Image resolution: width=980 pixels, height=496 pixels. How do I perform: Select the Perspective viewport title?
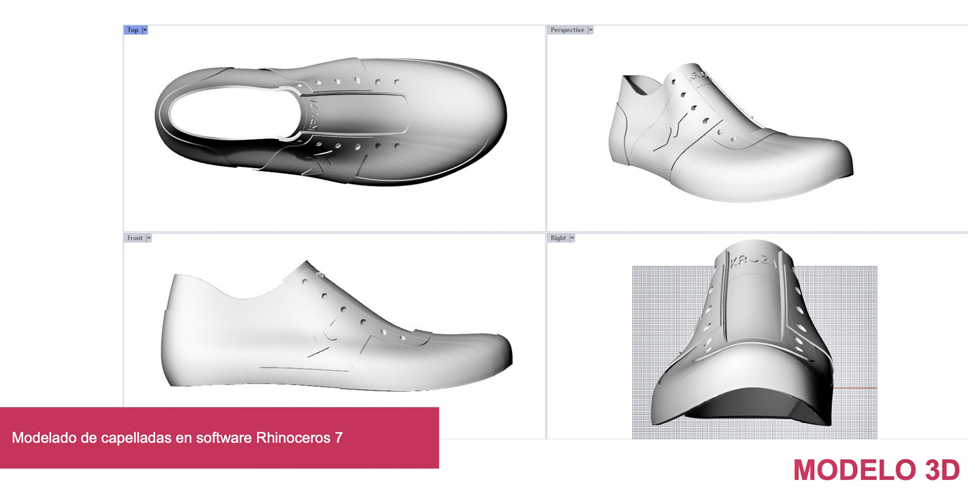point(567,30)
